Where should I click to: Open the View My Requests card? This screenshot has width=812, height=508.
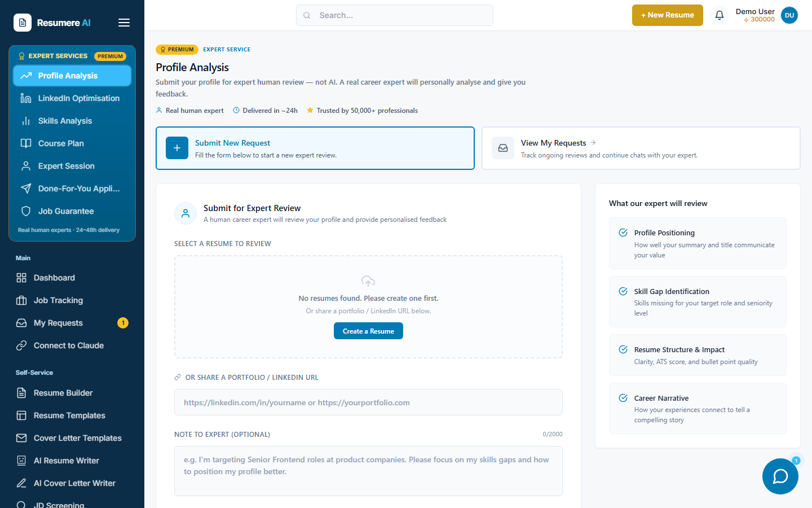(x=641, y=148)
